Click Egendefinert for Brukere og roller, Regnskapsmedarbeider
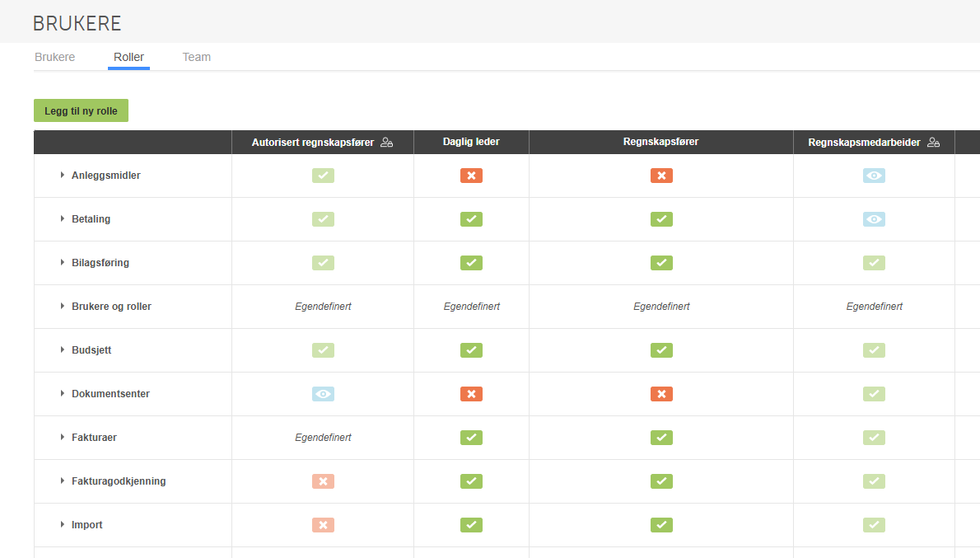The width and height of the screenshot is (980, 558). (x=874, y=307)
